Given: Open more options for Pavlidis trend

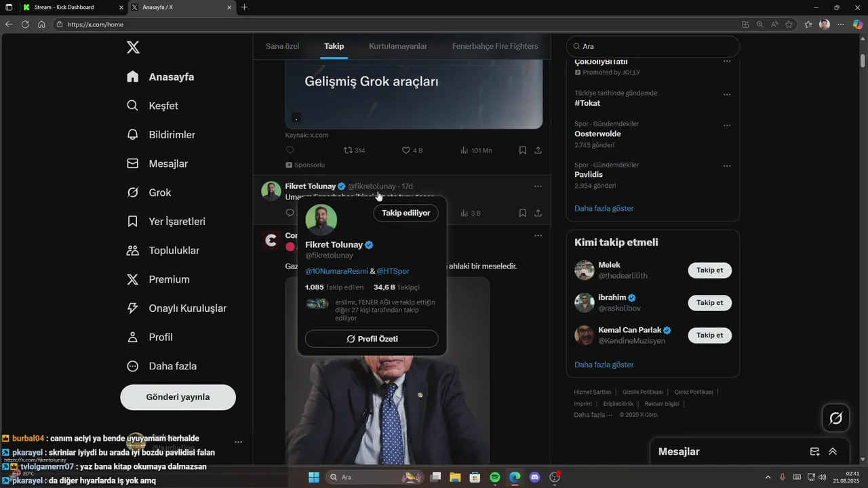Looking at the screenshot, I should (727, 166).
